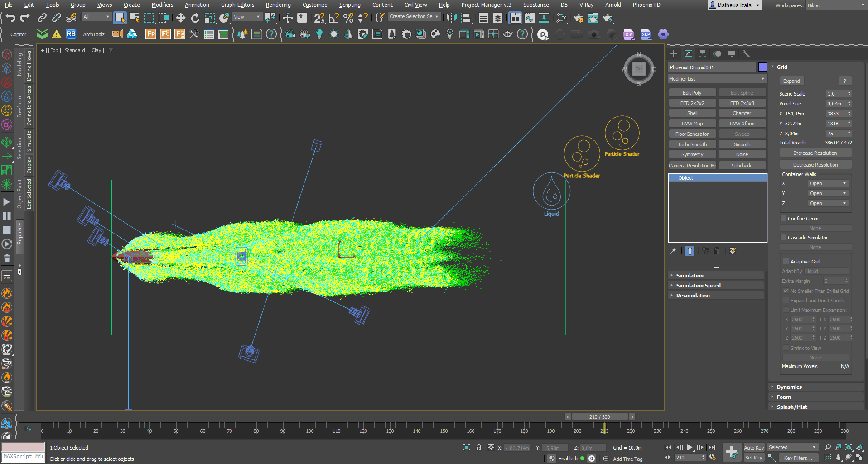Image resolution: width=868 pixels, height=464 pixels.
Task: Click the Voxel Size spinner arrows
Action: click(849, 104)
